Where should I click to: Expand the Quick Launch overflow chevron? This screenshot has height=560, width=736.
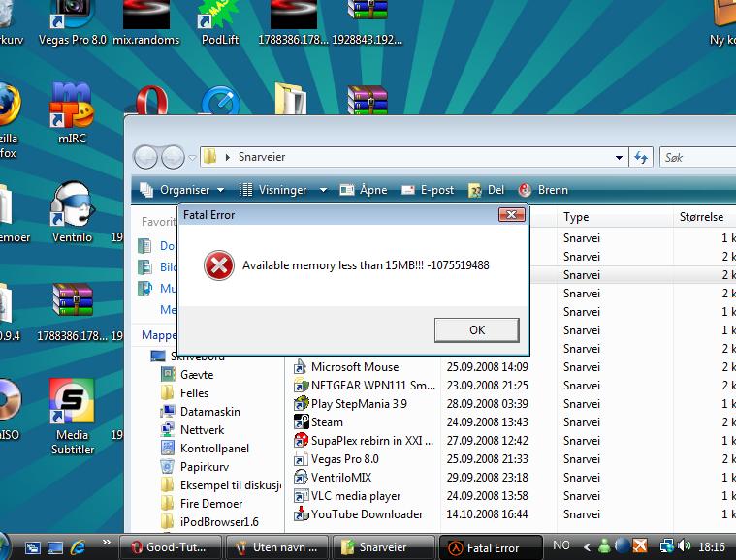click(x=107, y=543)
